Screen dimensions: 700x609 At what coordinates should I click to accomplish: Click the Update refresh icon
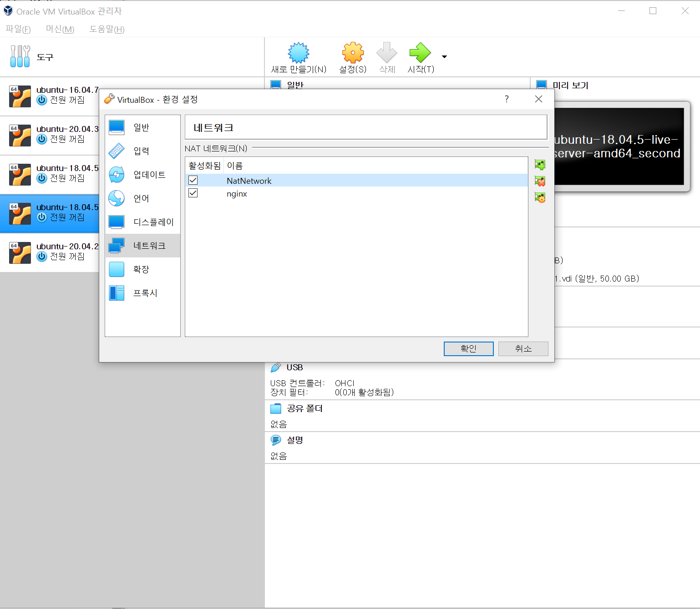coord(117,175)
